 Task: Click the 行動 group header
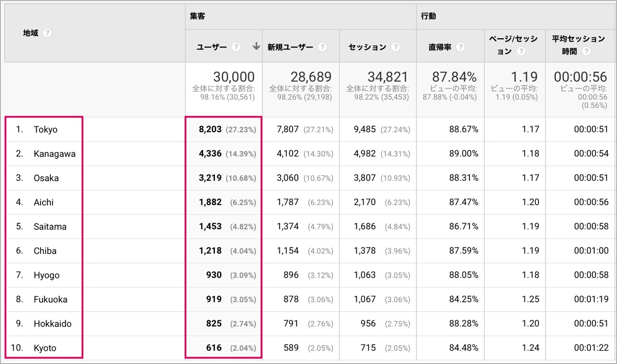(429, 16)
